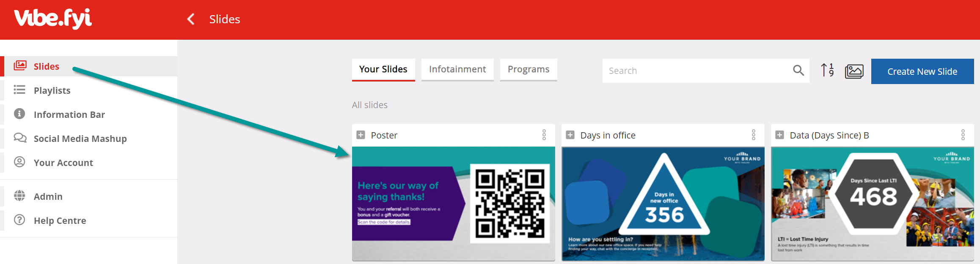Screen dimensions: 980x264
Task: Switch to the Programs tab
Action: tap(529, 69)
